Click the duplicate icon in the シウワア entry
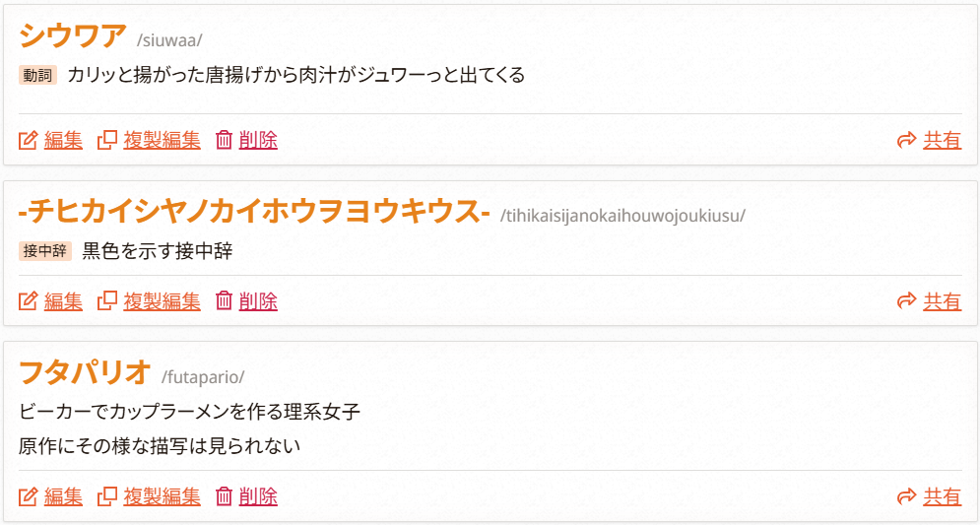Viewport: 980px width, 525px height. (x=106, y=140)
